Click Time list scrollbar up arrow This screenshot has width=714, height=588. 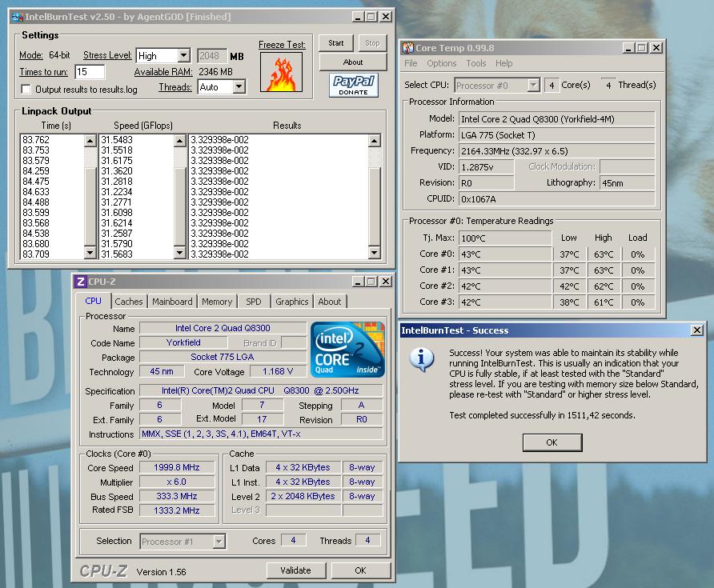(x=90, y=140)
